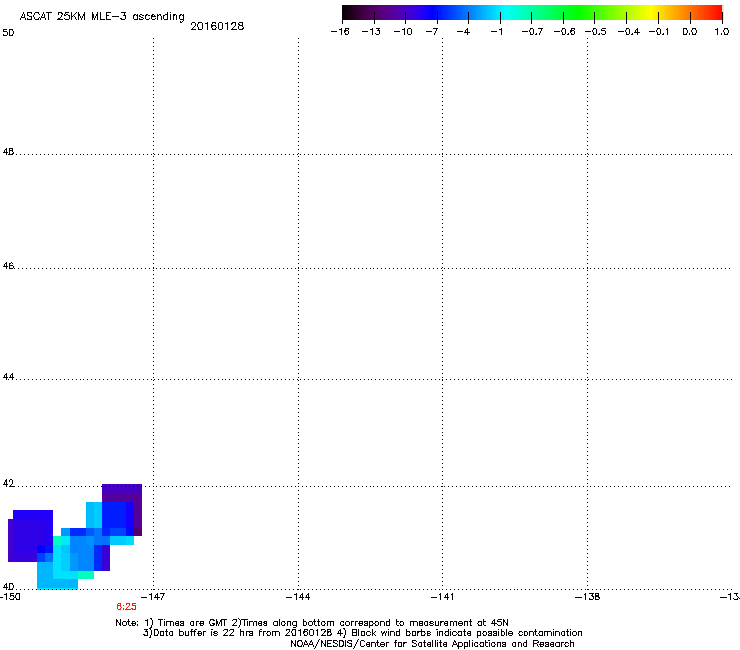
Task: Click the 0.0 color scale label
Action: 690,32
